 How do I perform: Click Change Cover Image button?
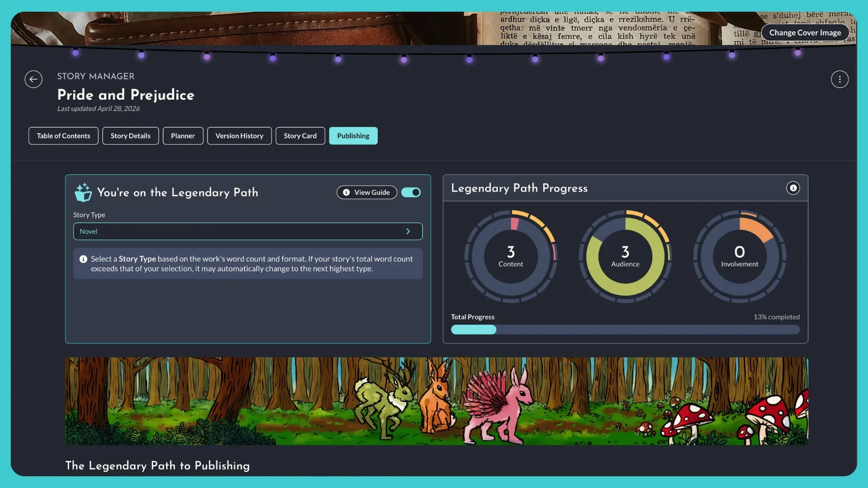(805, 33)
